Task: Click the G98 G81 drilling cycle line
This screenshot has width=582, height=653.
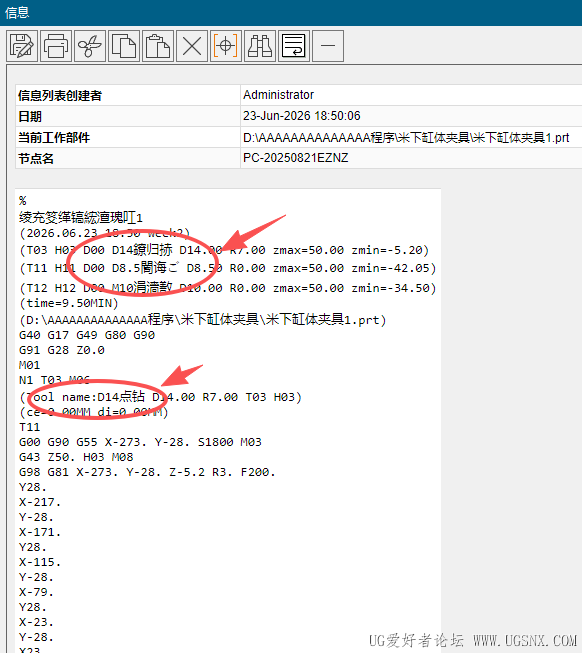Action: 147,472
